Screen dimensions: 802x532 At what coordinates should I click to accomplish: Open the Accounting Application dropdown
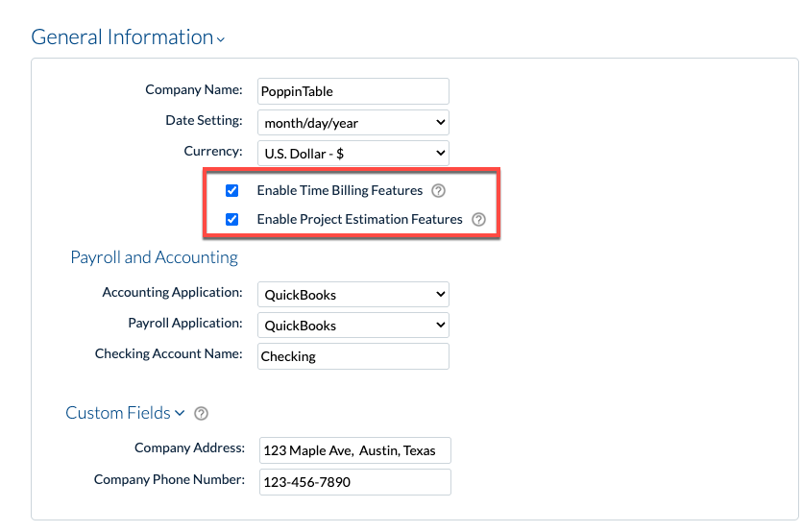353,295
